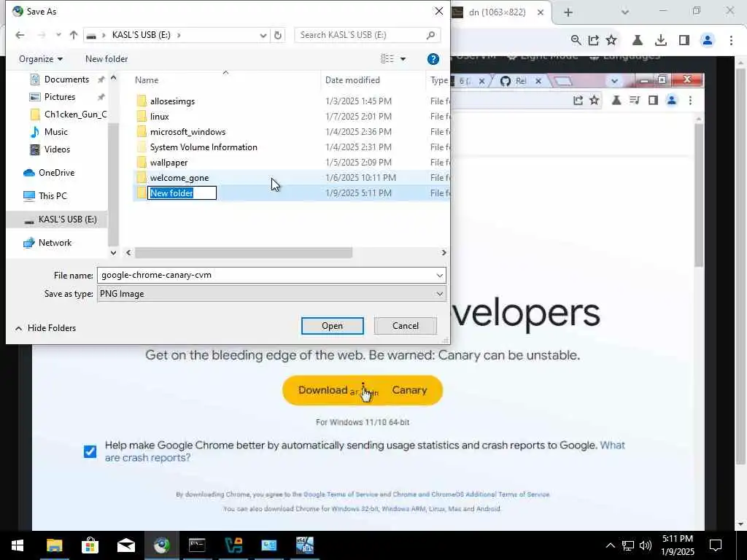Select the wallpaper folder
This screenshot has height=560, width=747.
click(169, 163)
